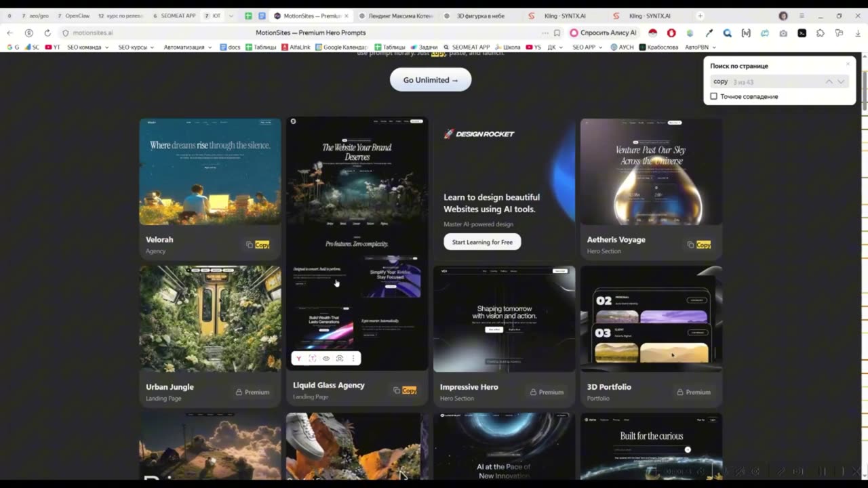Open the browser hamburger menu

click(802, 16)
